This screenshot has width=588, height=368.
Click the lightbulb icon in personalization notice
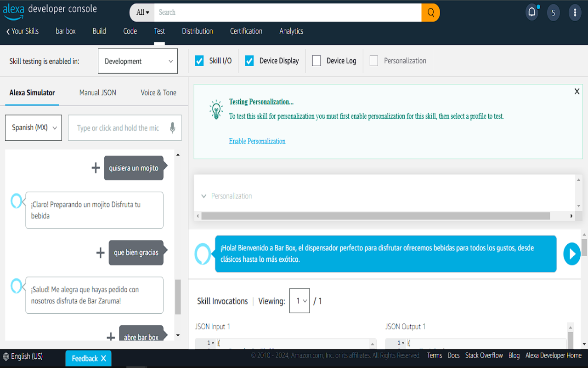click(216, 109)
